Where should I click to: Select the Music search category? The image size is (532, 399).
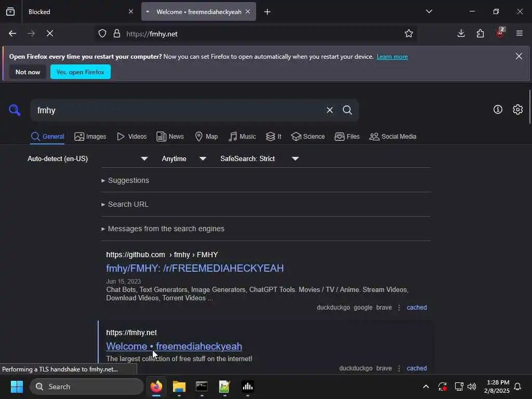242,137
